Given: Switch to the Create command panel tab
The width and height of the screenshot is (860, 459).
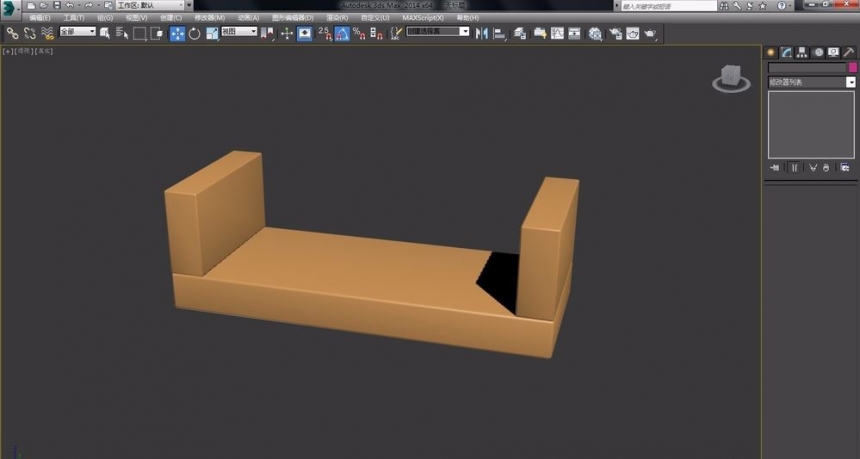Looking at the screenshot, I should click(x=771, y=53).
